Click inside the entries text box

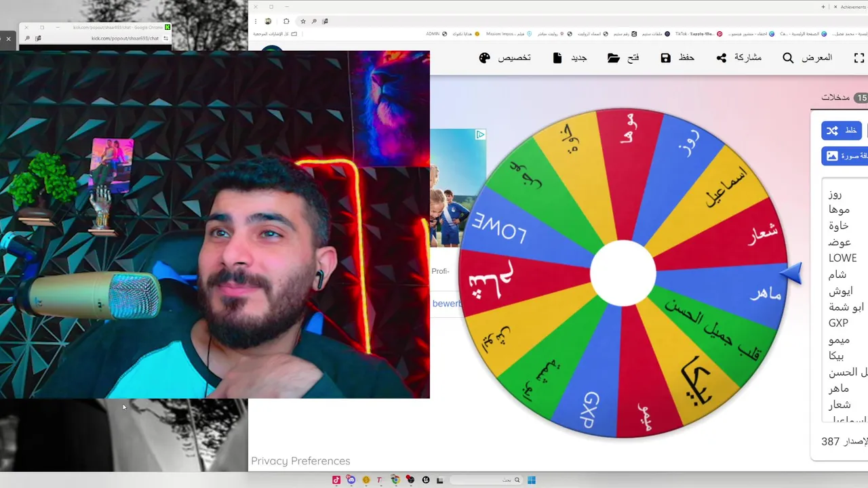click(845, 300)
